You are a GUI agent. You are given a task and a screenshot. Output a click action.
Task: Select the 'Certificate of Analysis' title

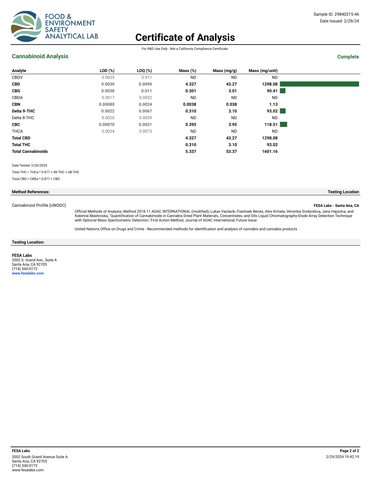185,37
